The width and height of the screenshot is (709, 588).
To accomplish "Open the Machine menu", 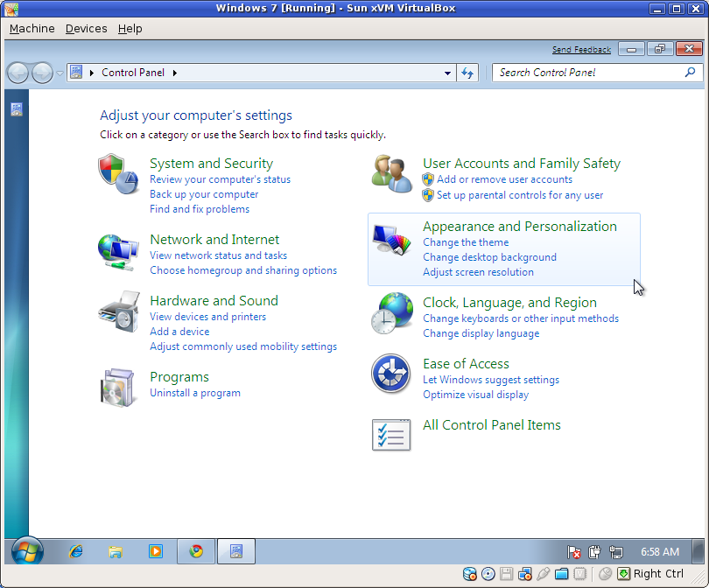I will (32, 28).
